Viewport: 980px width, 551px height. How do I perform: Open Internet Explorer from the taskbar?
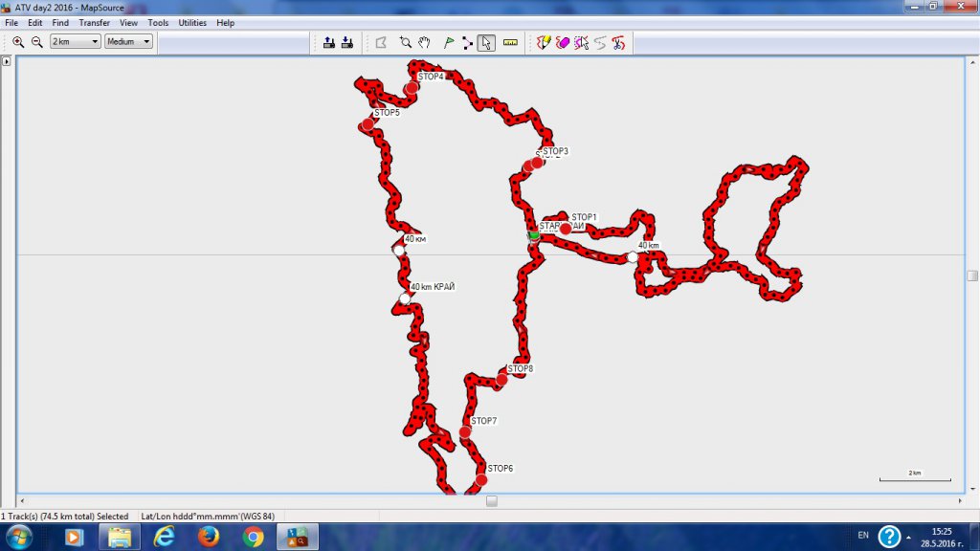(x=164, y=537)
